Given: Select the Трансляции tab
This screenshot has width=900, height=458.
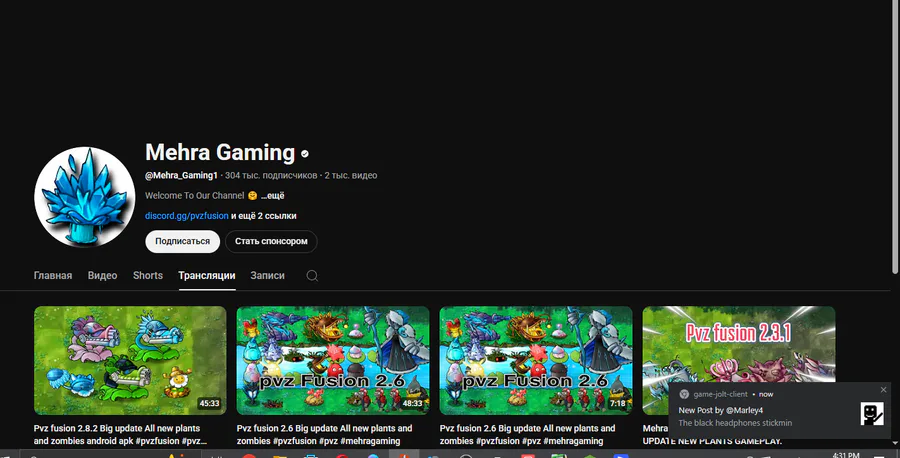Looking at the screenshot, I should point(207,275).
